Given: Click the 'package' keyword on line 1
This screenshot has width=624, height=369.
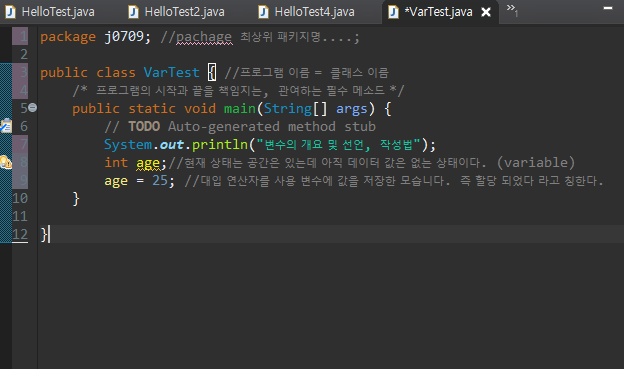Looking at the screenshot, I should point(68,37).
